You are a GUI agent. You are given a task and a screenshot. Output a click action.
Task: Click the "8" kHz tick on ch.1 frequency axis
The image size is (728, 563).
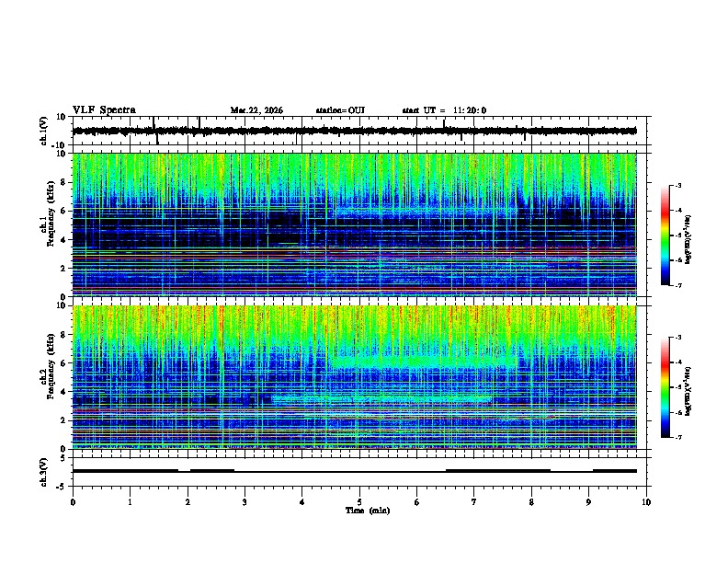64,182
